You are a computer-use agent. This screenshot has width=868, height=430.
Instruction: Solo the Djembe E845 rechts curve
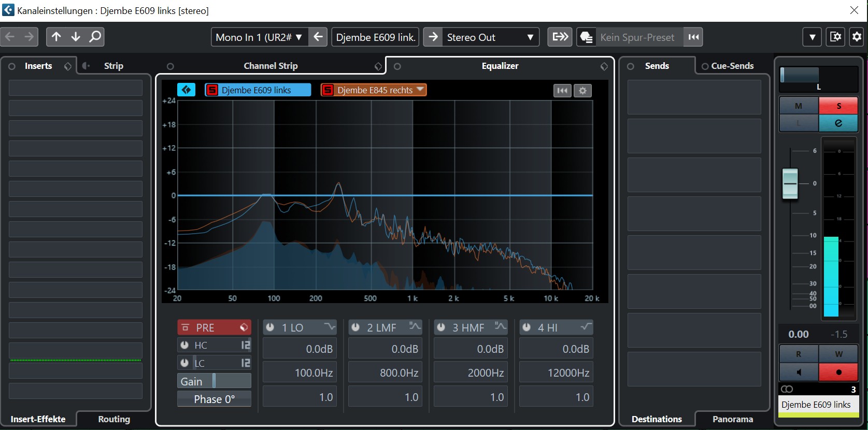tap(328, 90)
